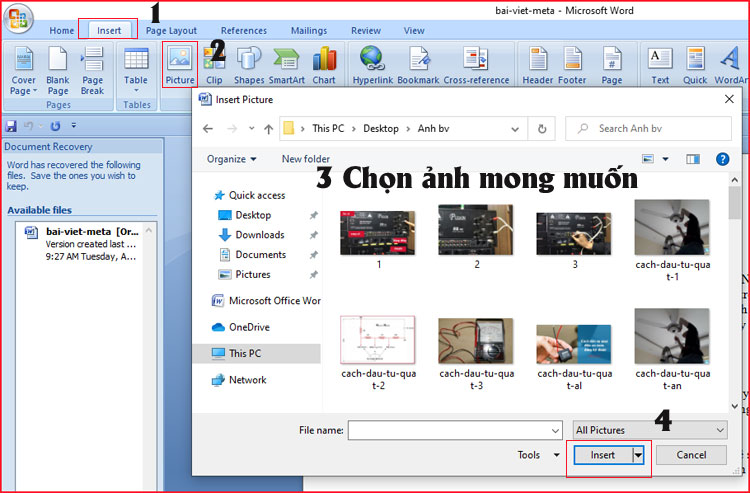750x493 pixels.
Task: Click Save icon in Quick Access Toolbar
Action: 11,126
